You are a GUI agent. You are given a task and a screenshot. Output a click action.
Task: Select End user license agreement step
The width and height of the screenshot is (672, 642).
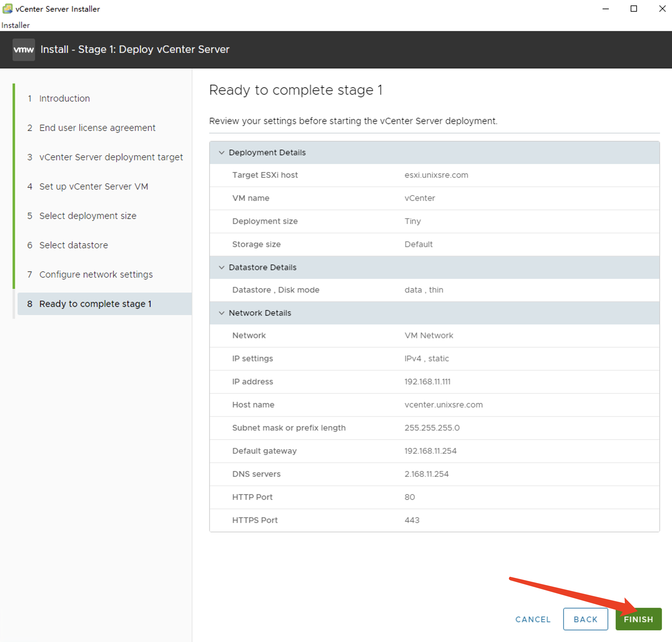point(96,127)
